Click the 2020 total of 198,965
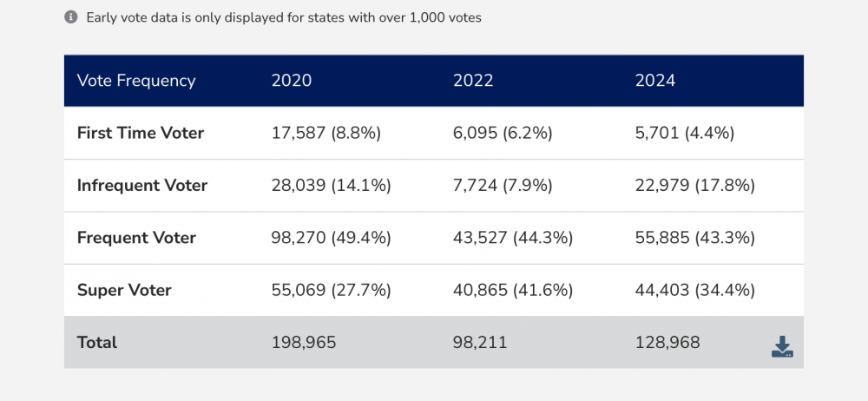Viewport: 868px width, 401px height. 304,342
